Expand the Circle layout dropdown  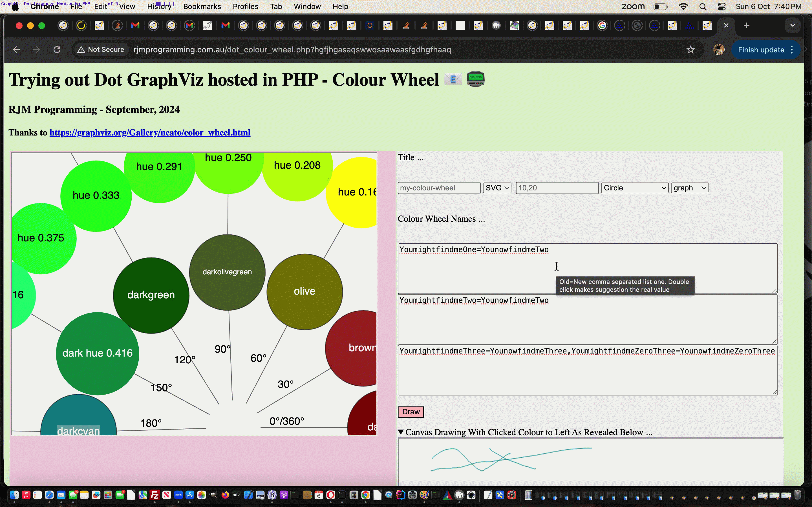tap(634, 188)
